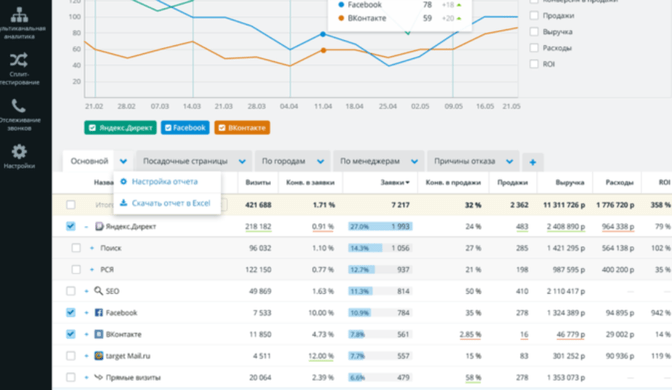Click the target Mail.ru logo icon
The image size is (672, 390).
pos(99,356)
